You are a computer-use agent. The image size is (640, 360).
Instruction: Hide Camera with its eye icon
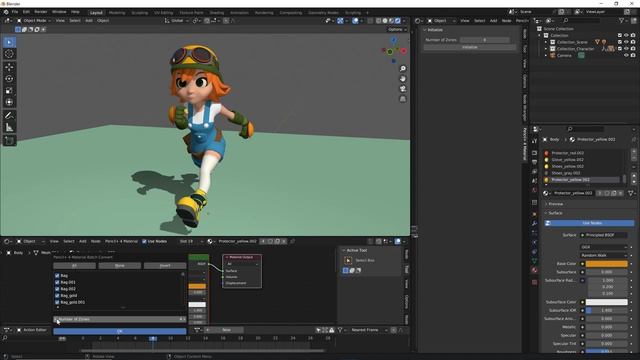[626, 56]
